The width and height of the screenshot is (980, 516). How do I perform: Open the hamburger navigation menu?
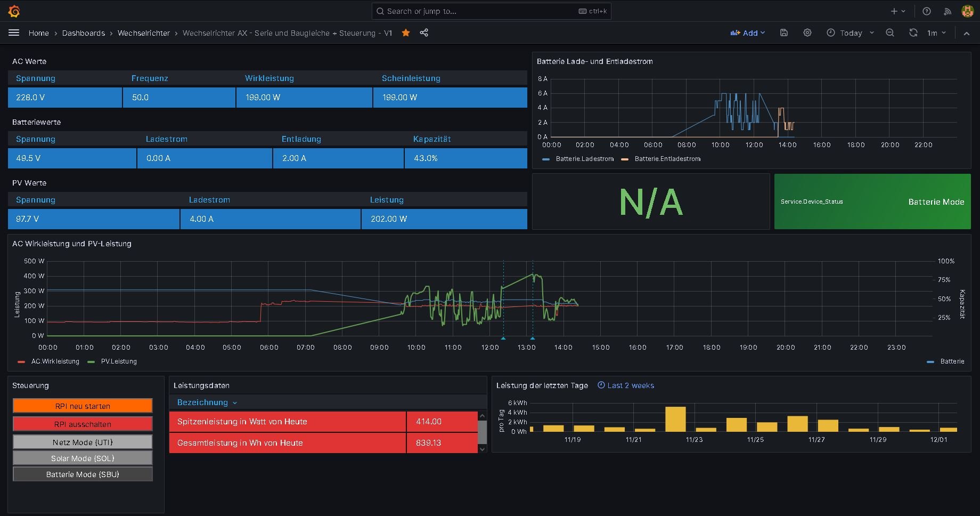[x=14, y=33]
